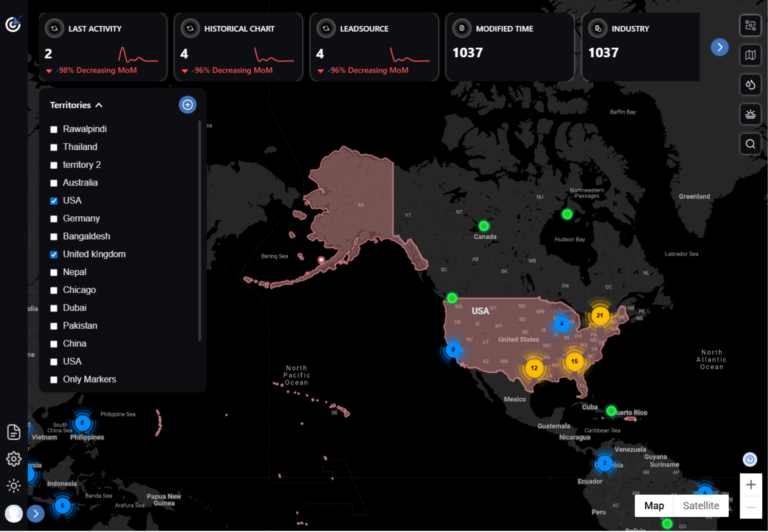
Task: Expand the left sidebar with the blue chevron
Action: tap(36, 514)
